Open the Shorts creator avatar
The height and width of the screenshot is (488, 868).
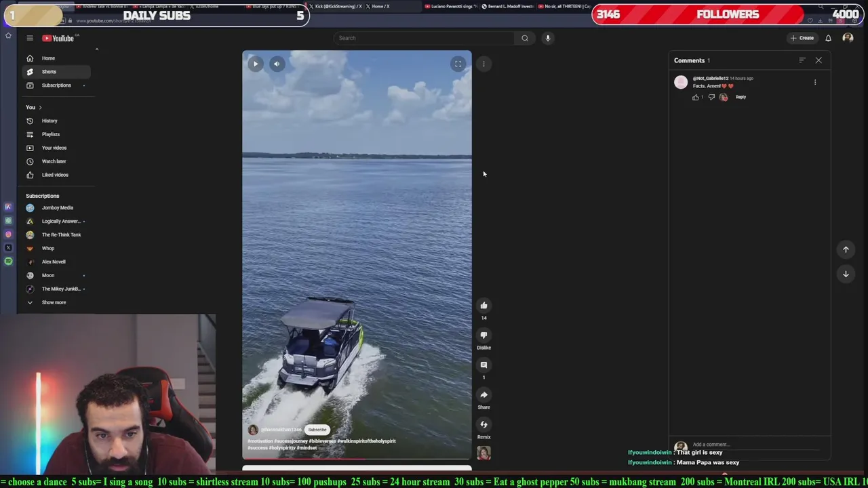(253, 430)
